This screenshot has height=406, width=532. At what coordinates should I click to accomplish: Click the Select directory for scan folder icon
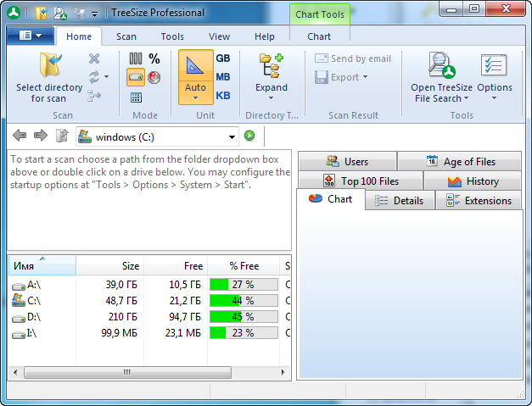[50, 65]
